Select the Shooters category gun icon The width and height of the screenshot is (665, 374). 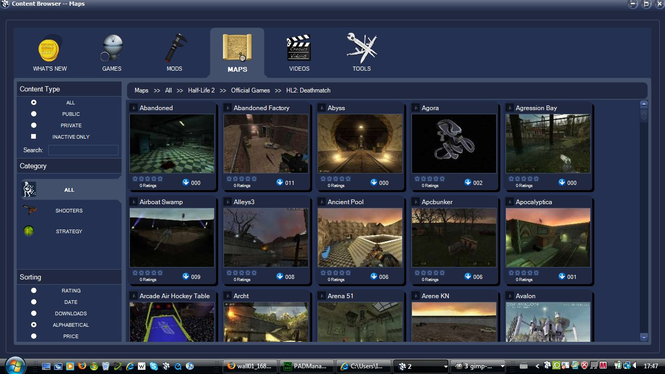(x=29, y=209)
